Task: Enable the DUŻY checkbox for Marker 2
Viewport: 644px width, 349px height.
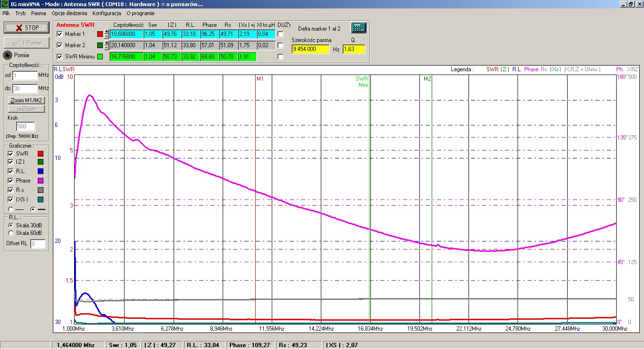Action: (x=281, y=46)
